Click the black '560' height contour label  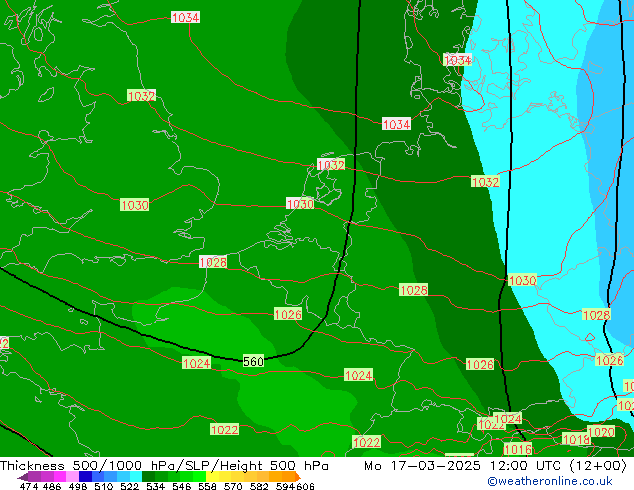pos(254,361)
